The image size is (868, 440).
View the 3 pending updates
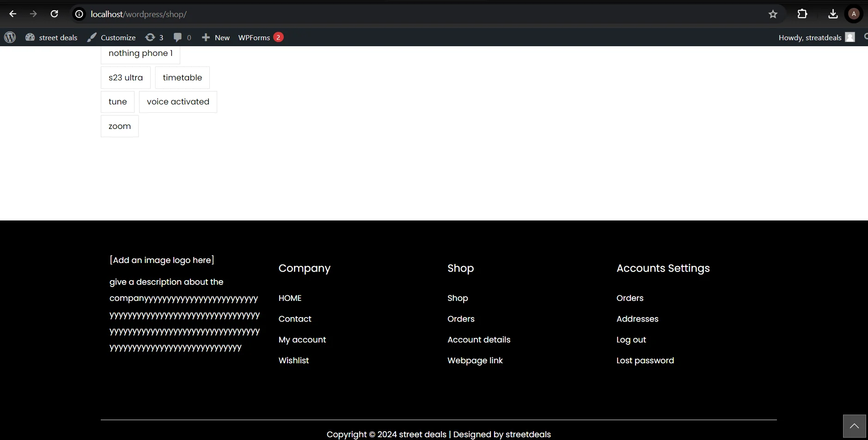tap(154, 37)
